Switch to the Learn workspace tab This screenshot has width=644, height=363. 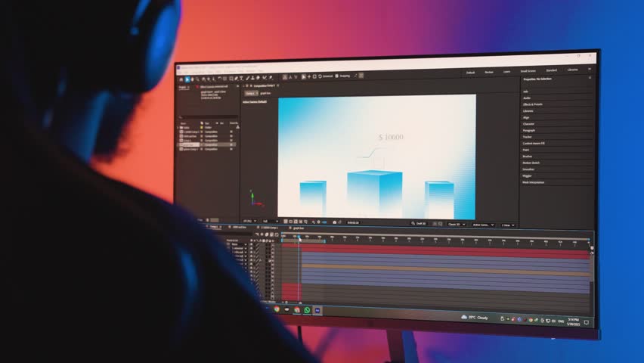point(506,71)
